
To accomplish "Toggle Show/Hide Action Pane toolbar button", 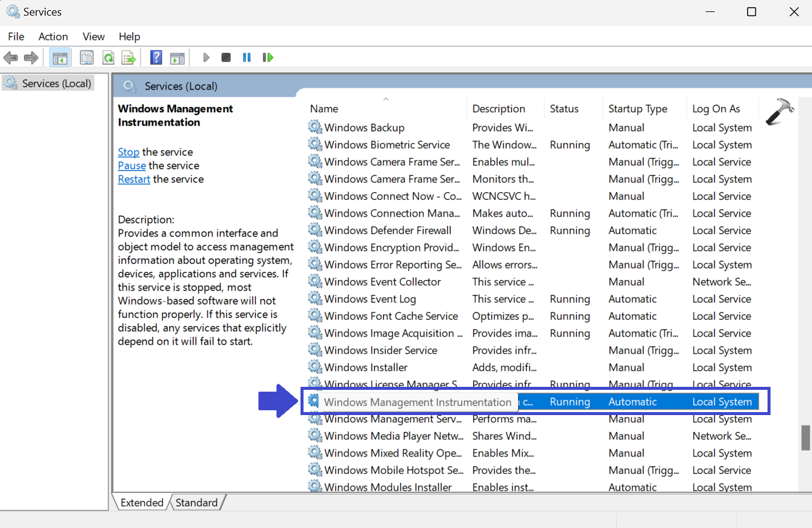I will point(177,58).
